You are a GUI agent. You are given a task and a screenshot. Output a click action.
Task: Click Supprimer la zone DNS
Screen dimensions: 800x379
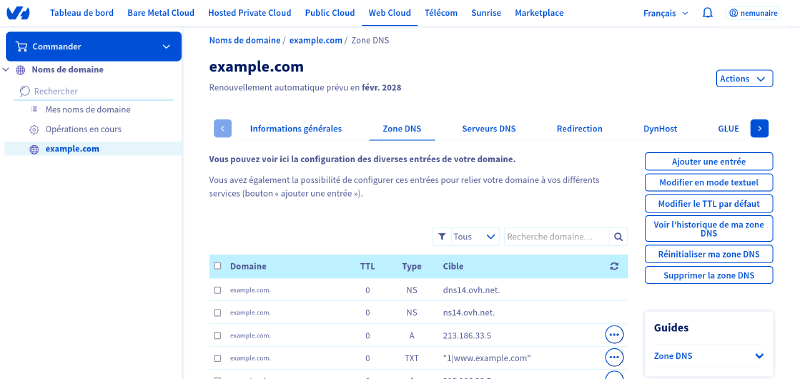[709, 275]
